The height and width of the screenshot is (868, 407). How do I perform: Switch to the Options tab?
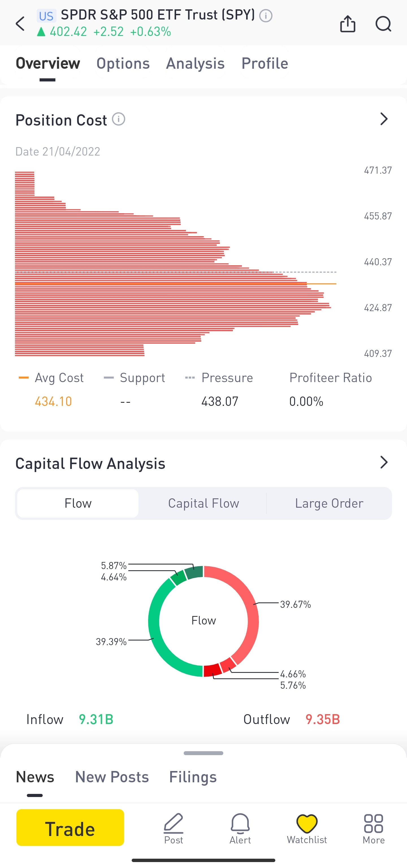123,63
